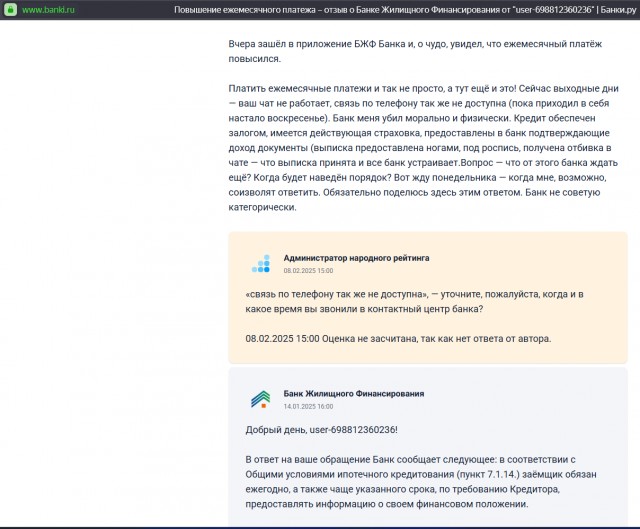Click the green lock security icon
Image resolution: width=640 pixels, height=529 pixels.
10,9
